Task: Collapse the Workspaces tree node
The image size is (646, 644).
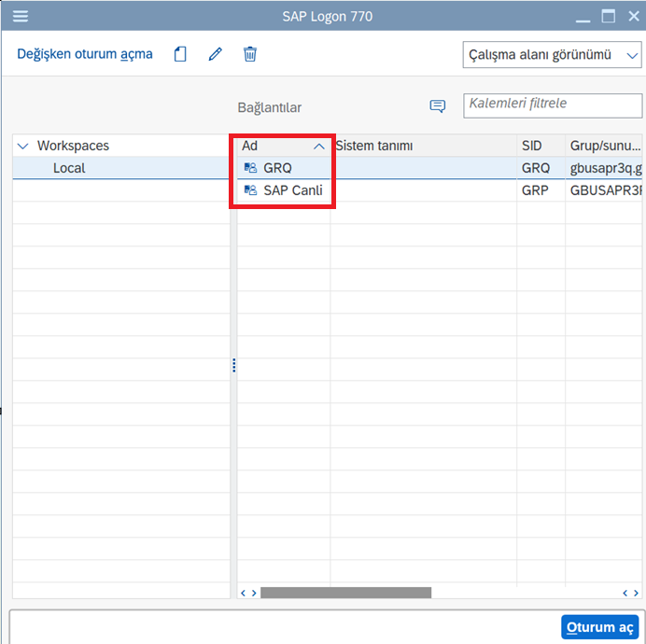Action: click(23, 147)
